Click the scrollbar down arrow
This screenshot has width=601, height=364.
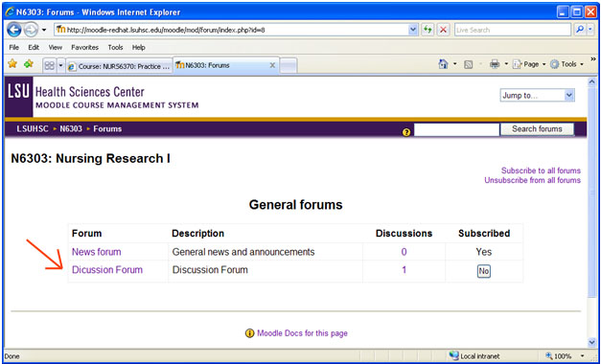tap(591, 342)
